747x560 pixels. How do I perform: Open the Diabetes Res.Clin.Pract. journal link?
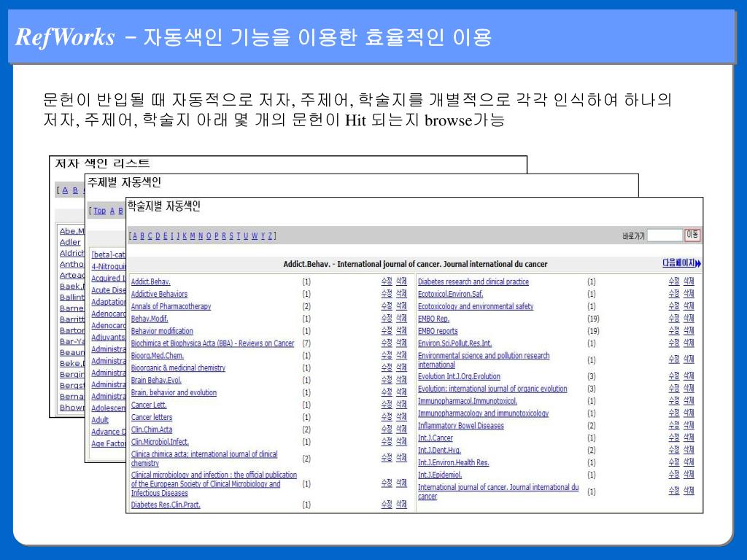coord(166,505)
